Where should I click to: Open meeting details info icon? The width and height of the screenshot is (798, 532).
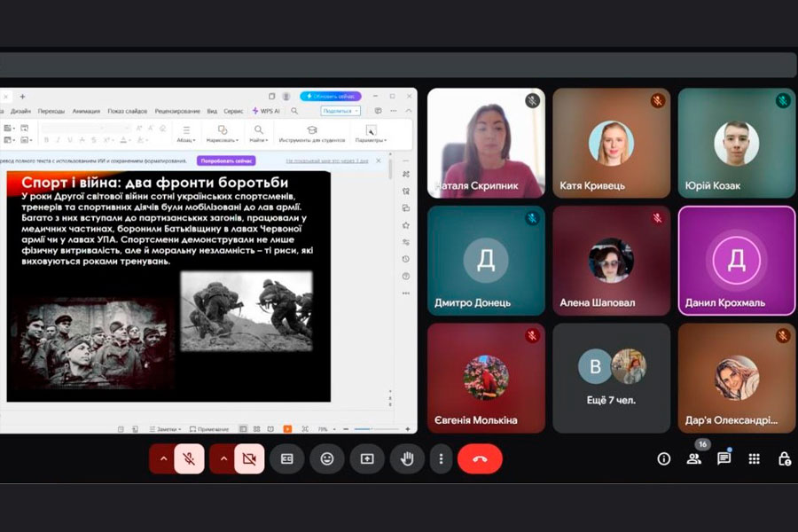click(x=663, y=458)
